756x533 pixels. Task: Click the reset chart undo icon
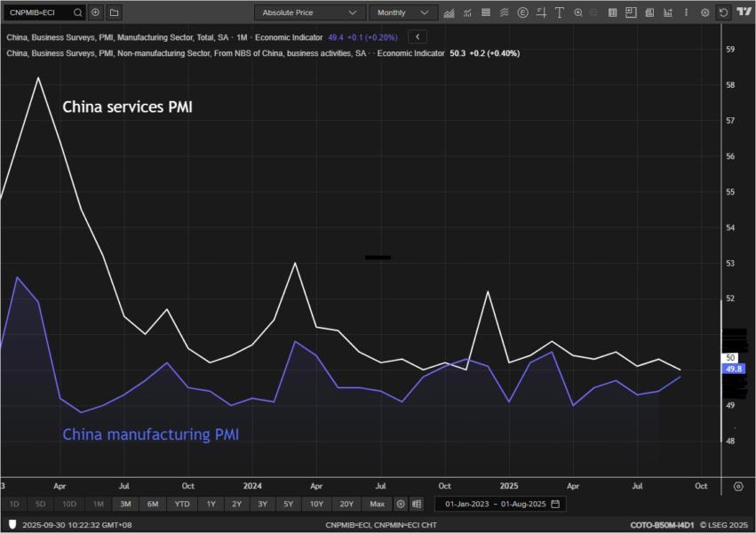coord(723,12)
